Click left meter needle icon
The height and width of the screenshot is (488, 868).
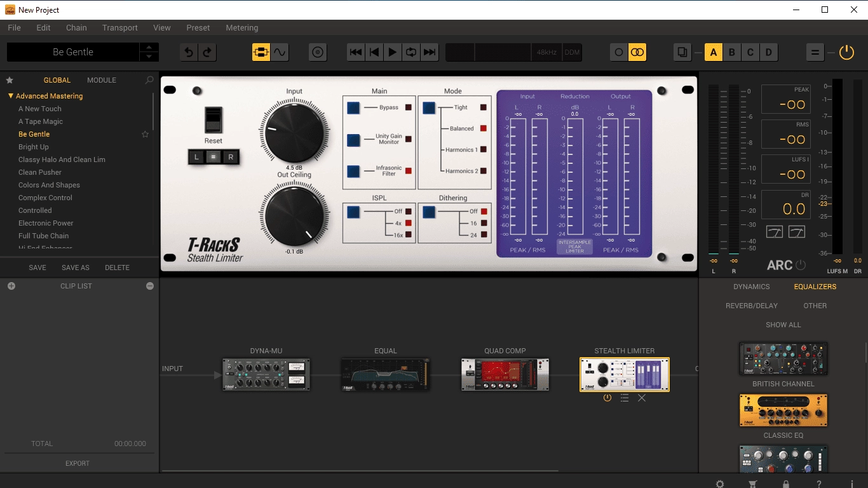(x=774, y=232)
